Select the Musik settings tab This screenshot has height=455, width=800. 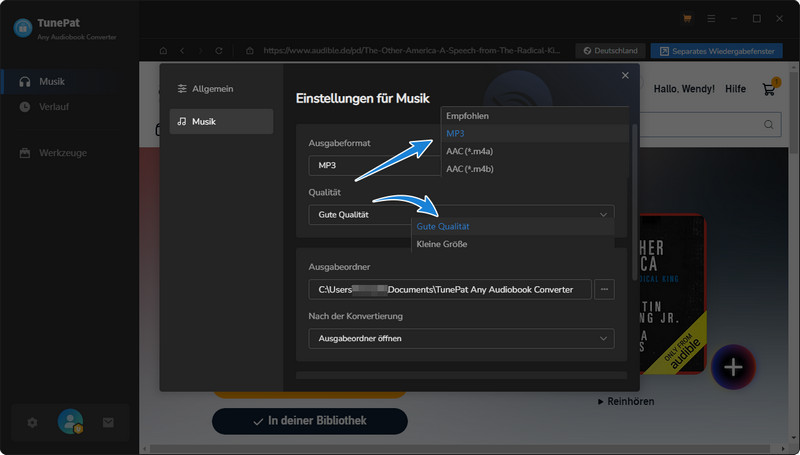pos(221,121)
